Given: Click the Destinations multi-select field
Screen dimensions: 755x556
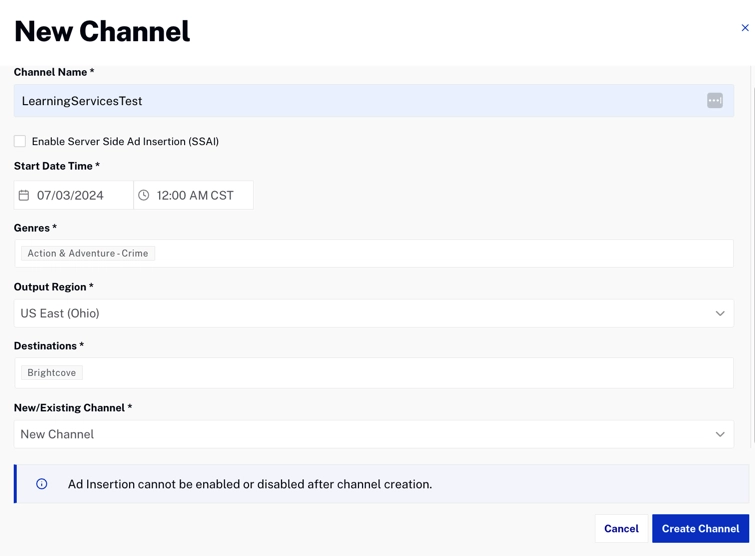Looking at the screenshot, I should (x=400, y=373).
